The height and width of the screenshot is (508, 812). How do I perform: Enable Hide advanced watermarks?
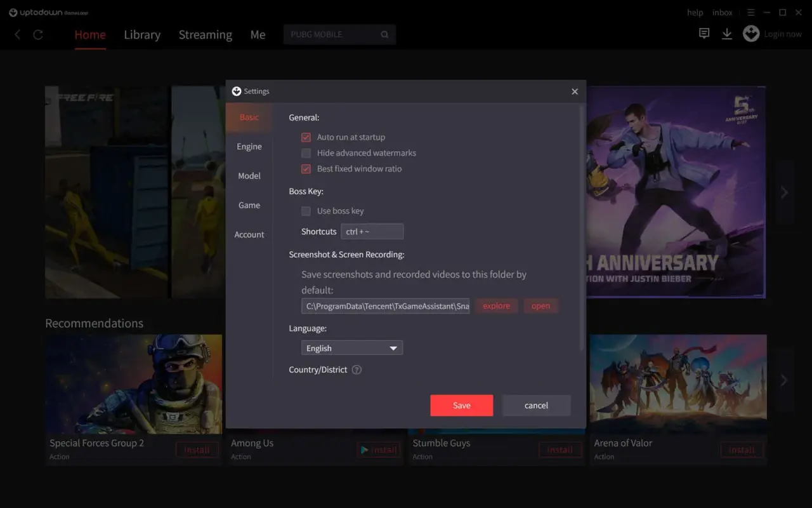click(306, 152)
